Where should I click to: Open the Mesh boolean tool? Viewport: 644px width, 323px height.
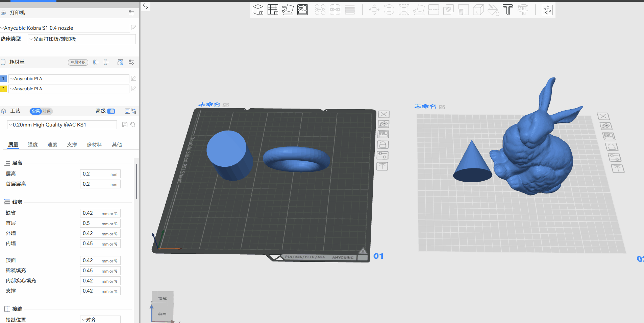[448, 10]
